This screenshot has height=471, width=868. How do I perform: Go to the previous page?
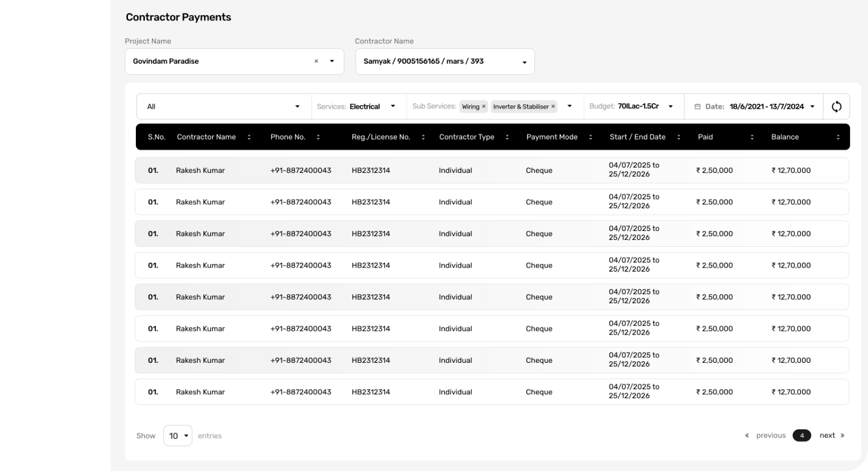pos(770,436)
